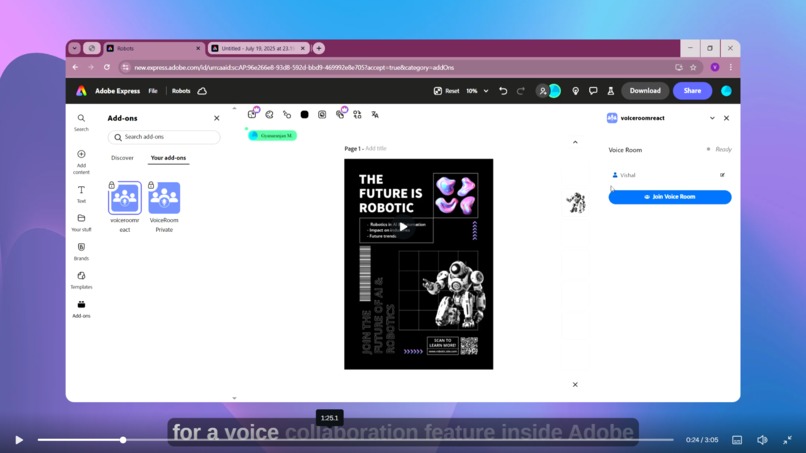Open the beaker experiments icon
Image resolution: width=806 pixels, height=453 pixels.
[x=611, y=91]
